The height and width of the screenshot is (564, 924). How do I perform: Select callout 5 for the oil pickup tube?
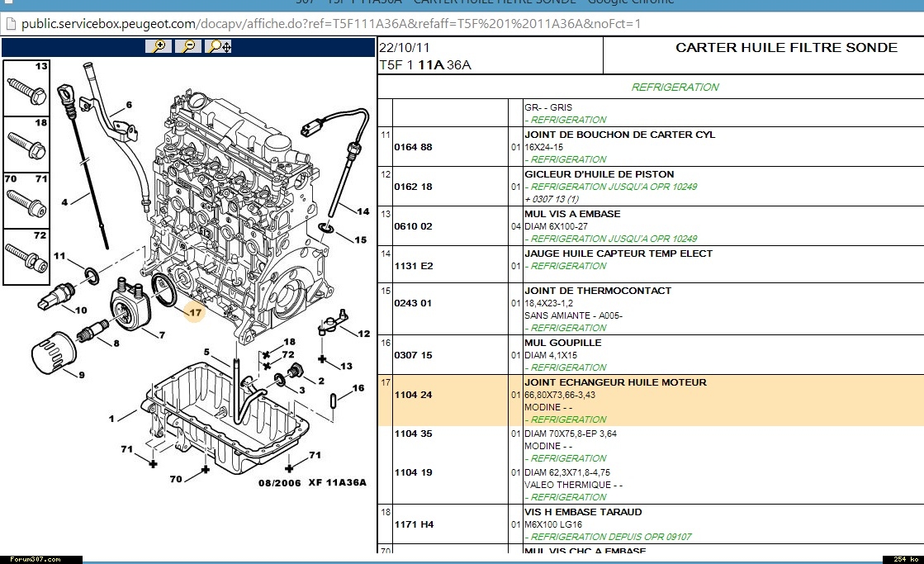(206, 353)
